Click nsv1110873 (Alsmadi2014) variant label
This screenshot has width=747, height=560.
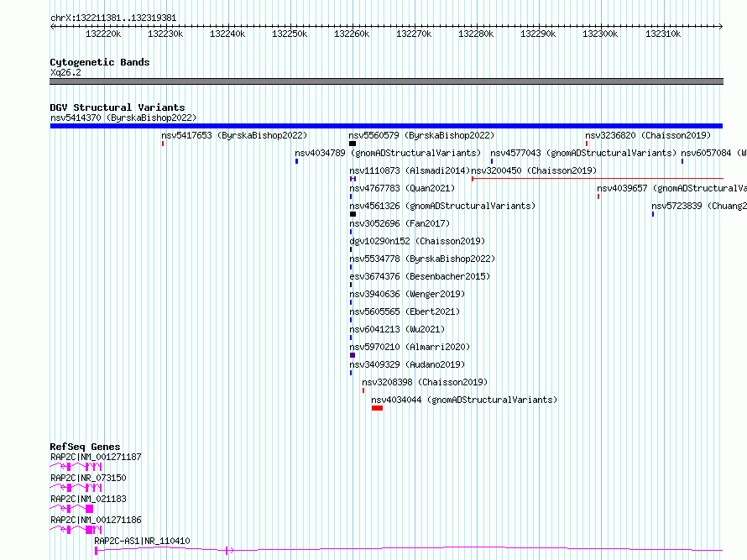click(410, 170)
